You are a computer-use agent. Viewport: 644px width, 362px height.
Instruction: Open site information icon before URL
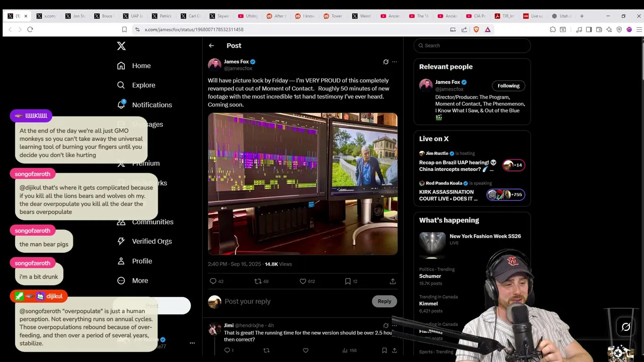click(x=137, y=30)
